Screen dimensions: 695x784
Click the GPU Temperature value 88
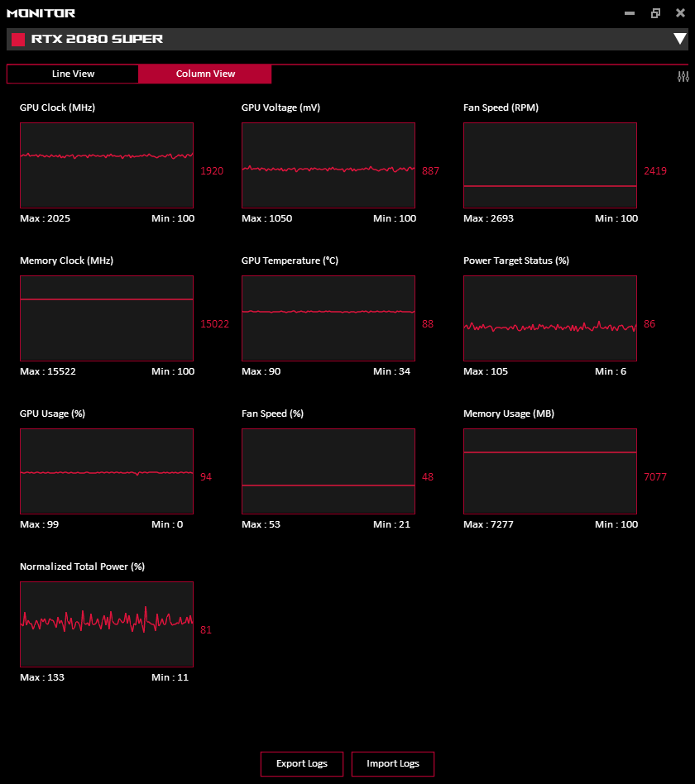(428, 324)
